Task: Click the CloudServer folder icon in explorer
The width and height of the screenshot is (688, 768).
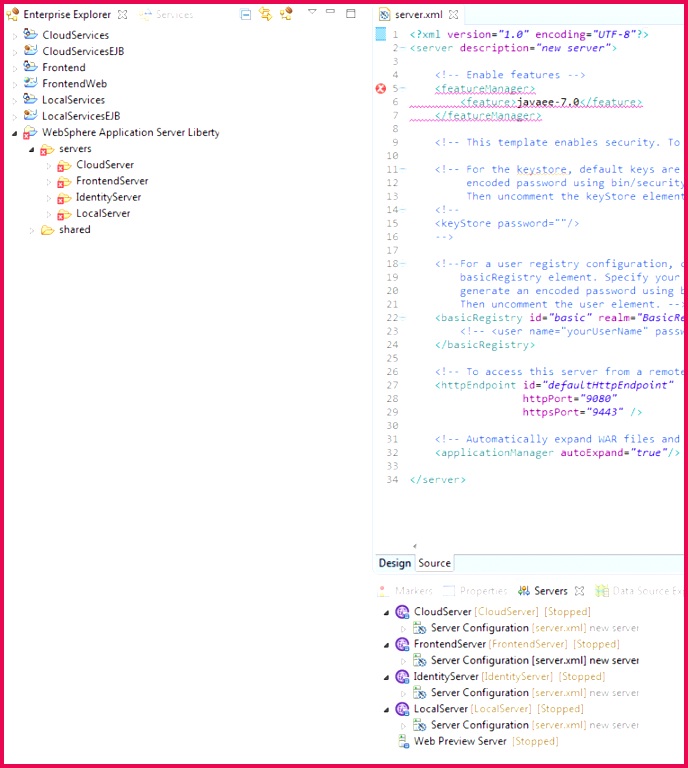Action: tap(64, 166)
